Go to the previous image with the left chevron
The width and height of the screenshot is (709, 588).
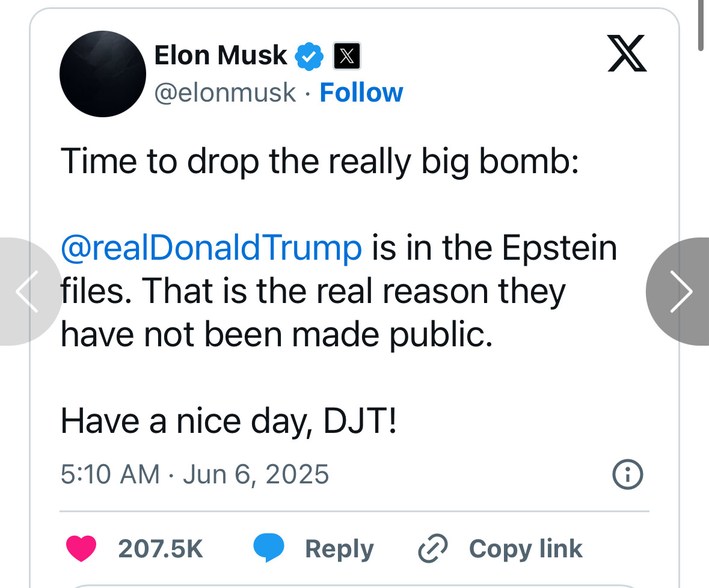(x=27, y=292)
